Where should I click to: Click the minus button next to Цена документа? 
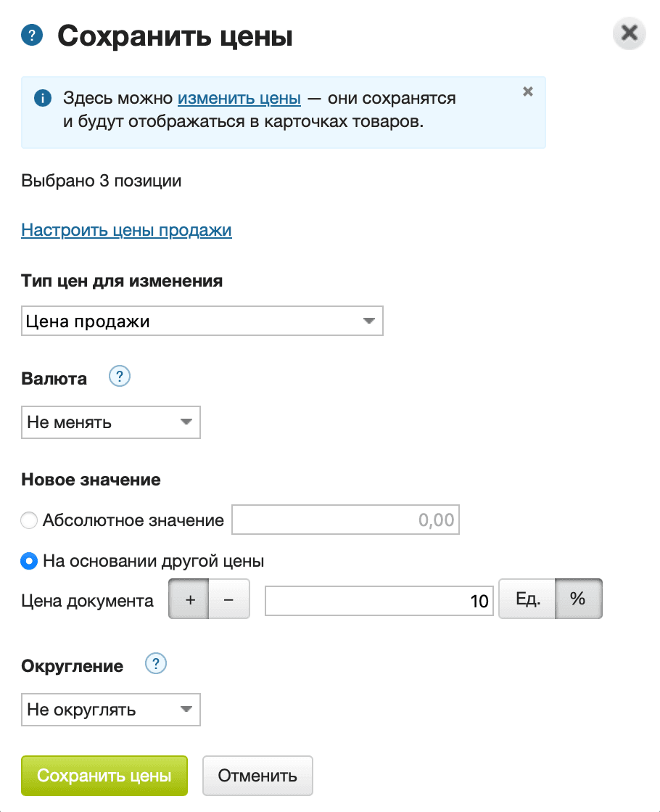[x=228, y=599]
